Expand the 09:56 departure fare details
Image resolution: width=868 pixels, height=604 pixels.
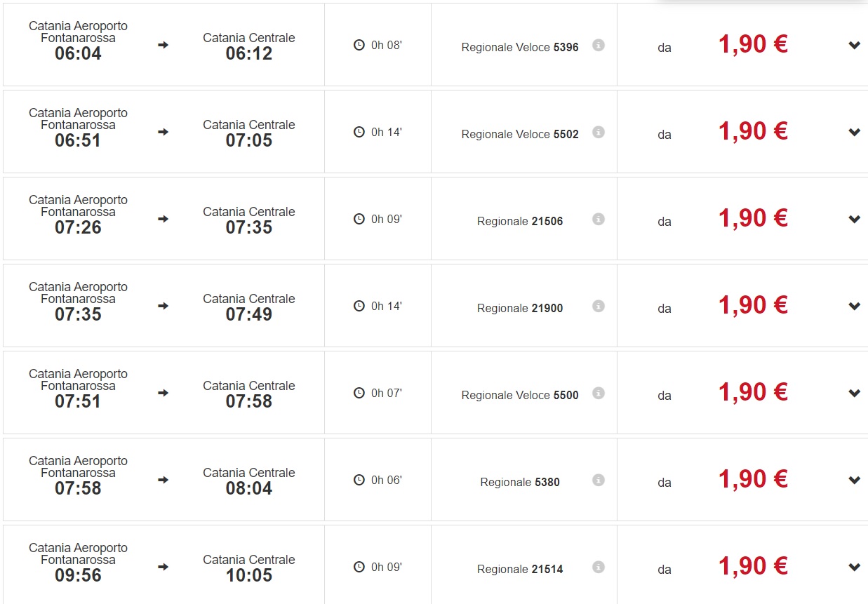coord(854,568)
